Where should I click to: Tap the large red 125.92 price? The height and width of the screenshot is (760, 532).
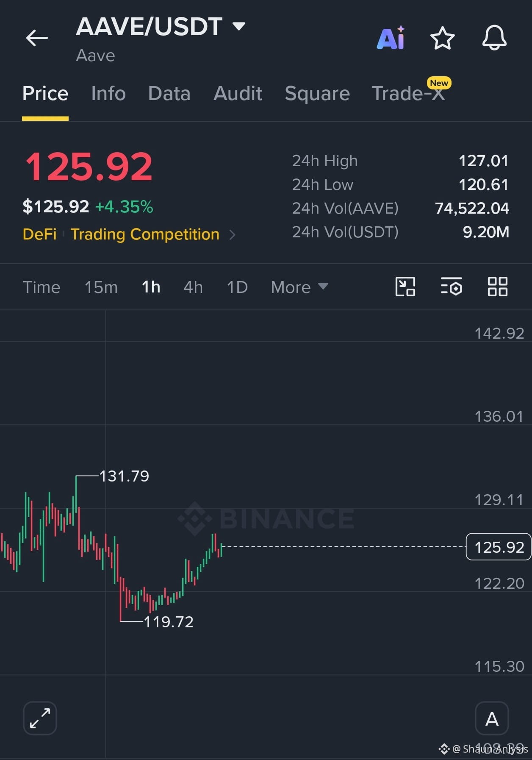(89, 166)
